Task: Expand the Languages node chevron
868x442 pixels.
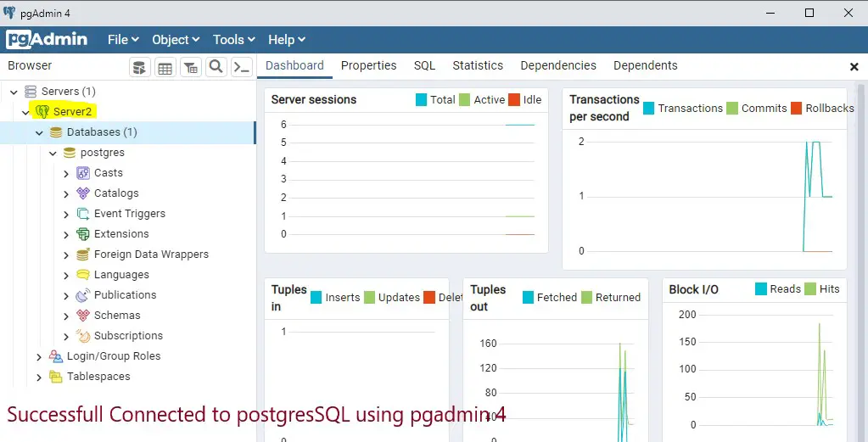Action: coord(66,275)
